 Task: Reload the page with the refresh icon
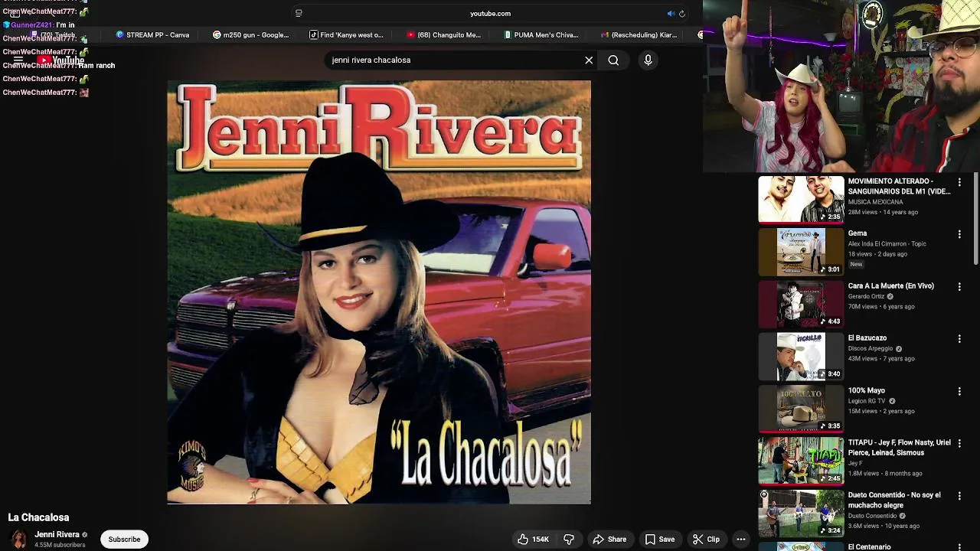[681, 13]
